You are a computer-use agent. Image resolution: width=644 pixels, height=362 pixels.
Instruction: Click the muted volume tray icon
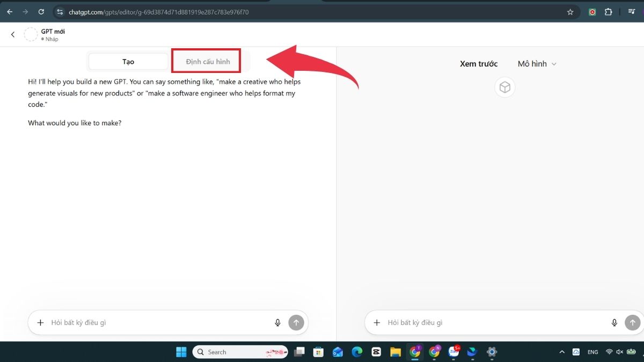(x=619, y=352)
